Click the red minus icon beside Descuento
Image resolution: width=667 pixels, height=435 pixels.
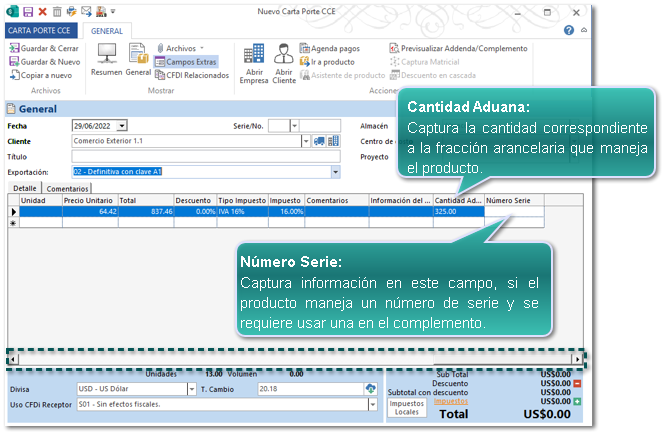click(577, 384)
